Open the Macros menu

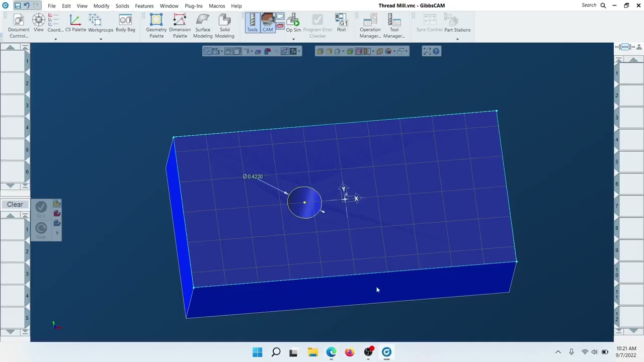[217, 6]
